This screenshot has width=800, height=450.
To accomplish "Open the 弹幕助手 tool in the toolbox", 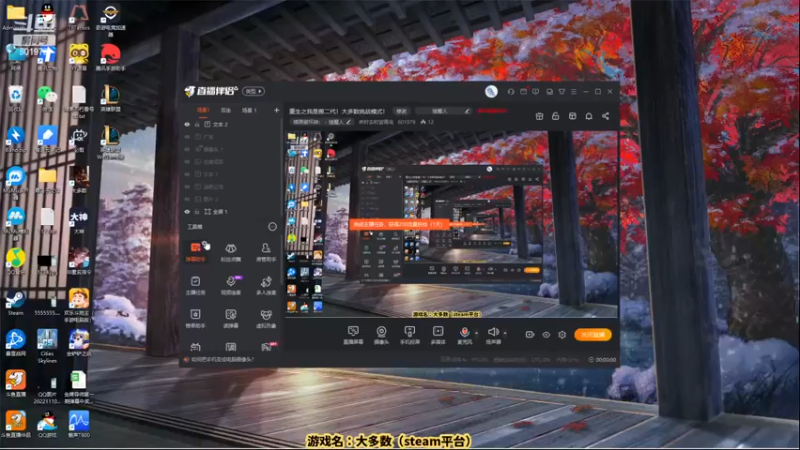I will point(195,251).
